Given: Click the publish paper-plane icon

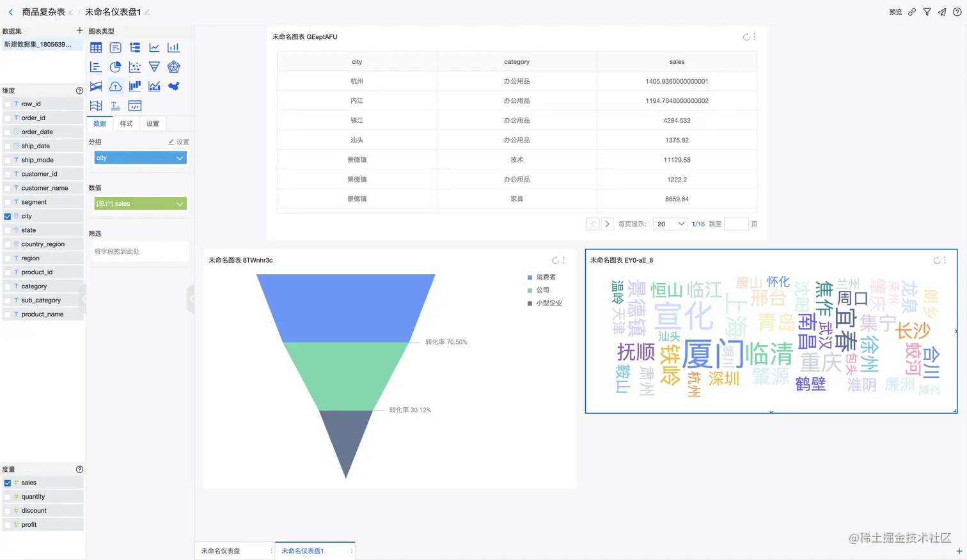Looking at the screenshot, I should pos(942,12).
